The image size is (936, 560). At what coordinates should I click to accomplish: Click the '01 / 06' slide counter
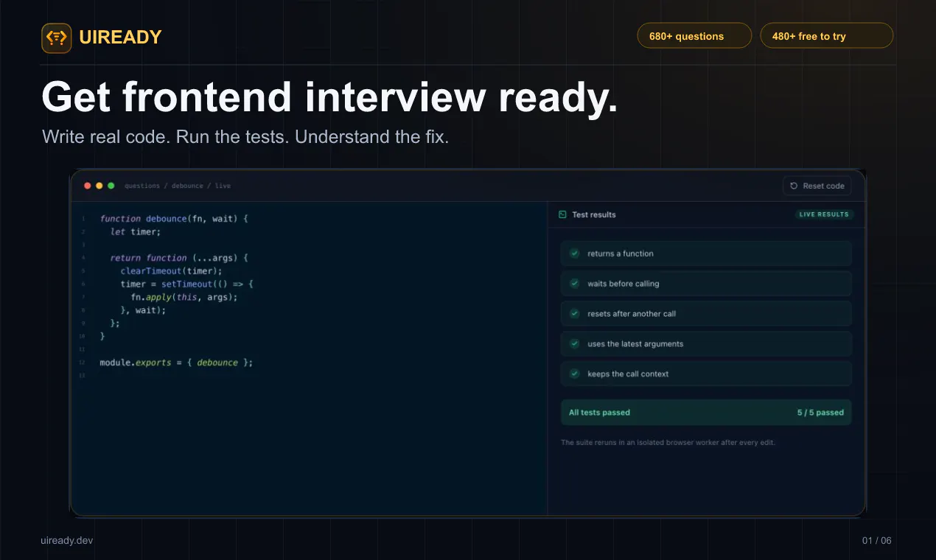coord(877,541)
